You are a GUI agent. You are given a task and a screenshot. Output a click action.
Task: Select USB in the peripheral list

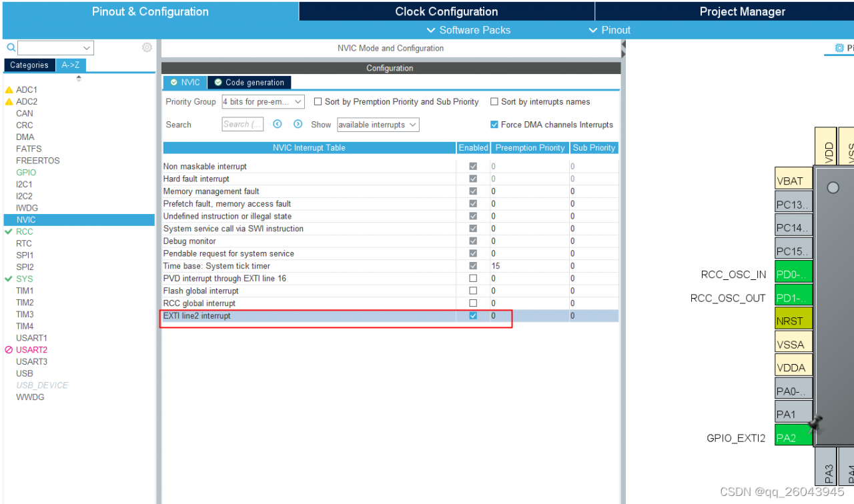click(25, 373)
